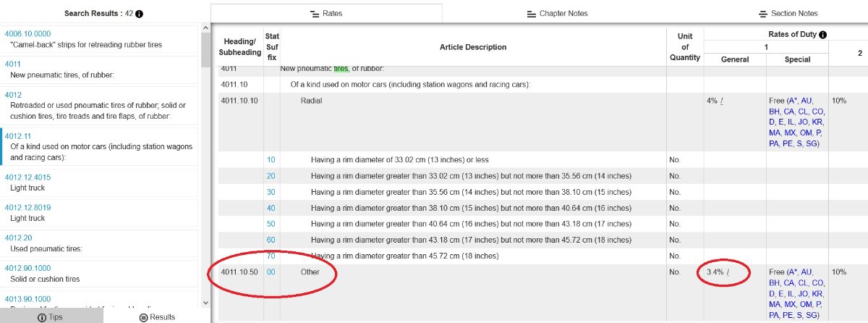Click the Rates tab icon
The height and width of the screenshot is (323, 868).
click(x=314, y=14)
